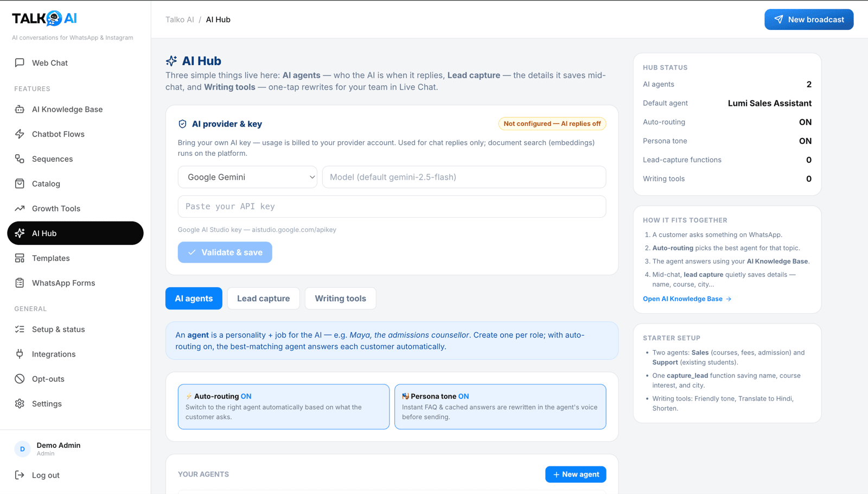Click the 'Not configured — AI replies off' badge

point(552,124)
